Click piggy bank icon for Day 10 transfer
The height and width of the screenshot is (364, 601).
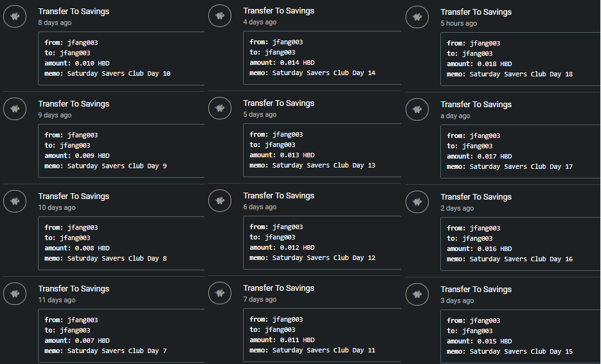pyautogui.click(x=15, y=17)
